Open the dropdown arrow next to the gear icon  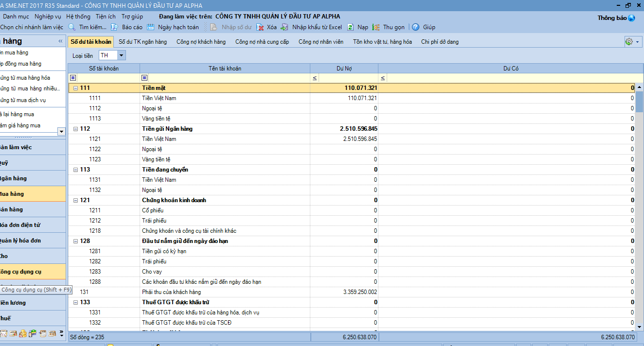tap(638, 42)
